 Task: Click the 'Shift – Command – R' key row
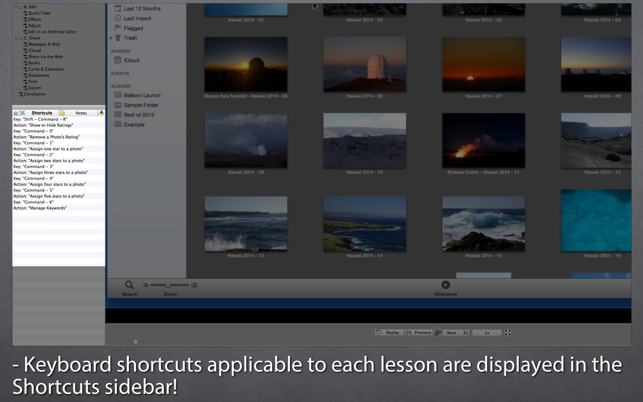click(59, 119)
